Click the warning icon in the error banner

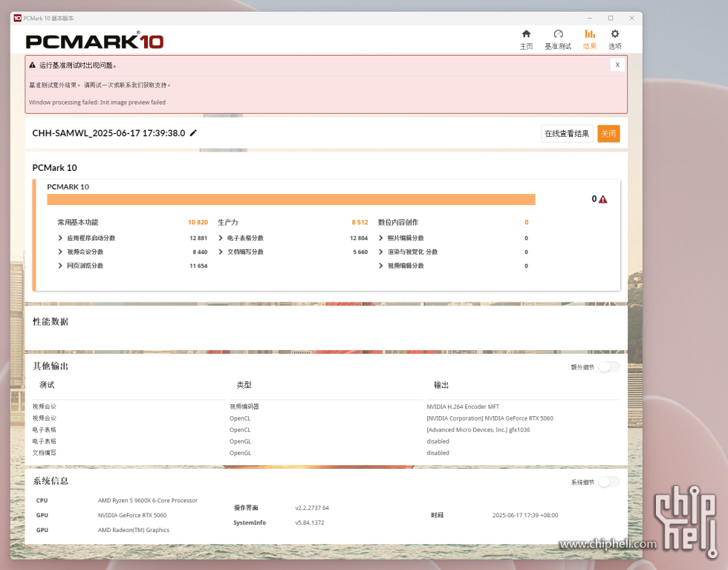(33, 65)
